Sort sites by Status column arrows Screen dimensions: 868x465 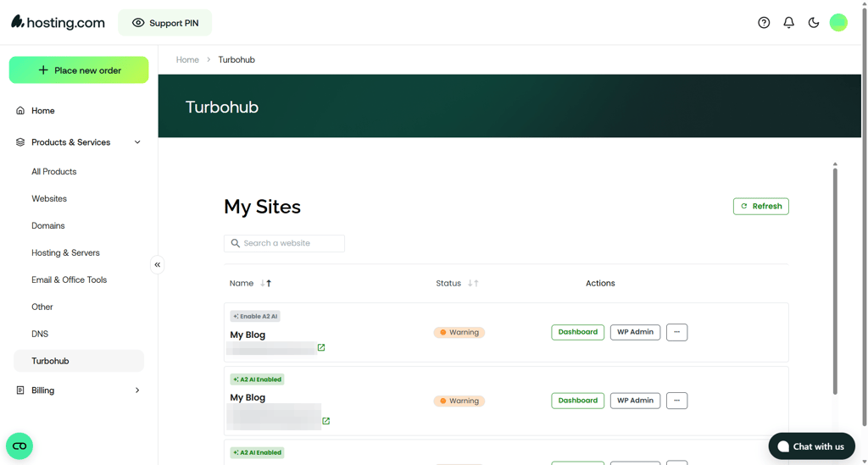click(473, 283)
